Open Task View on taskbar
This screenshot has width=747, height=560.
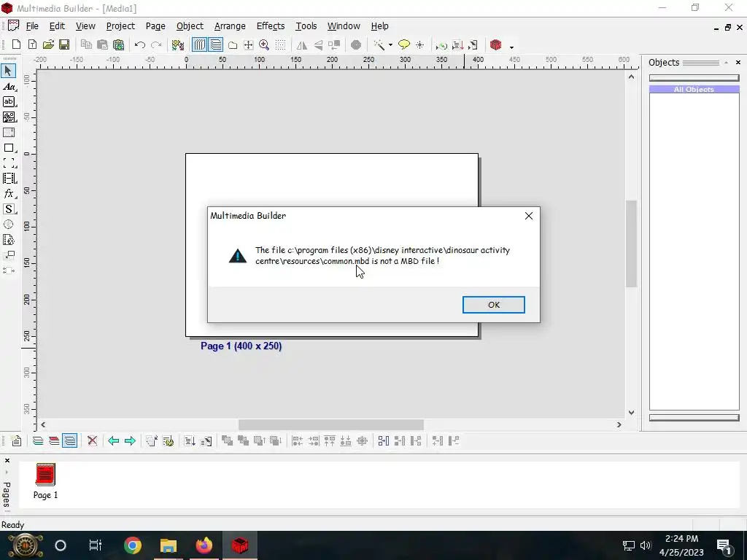pos(96,545)
